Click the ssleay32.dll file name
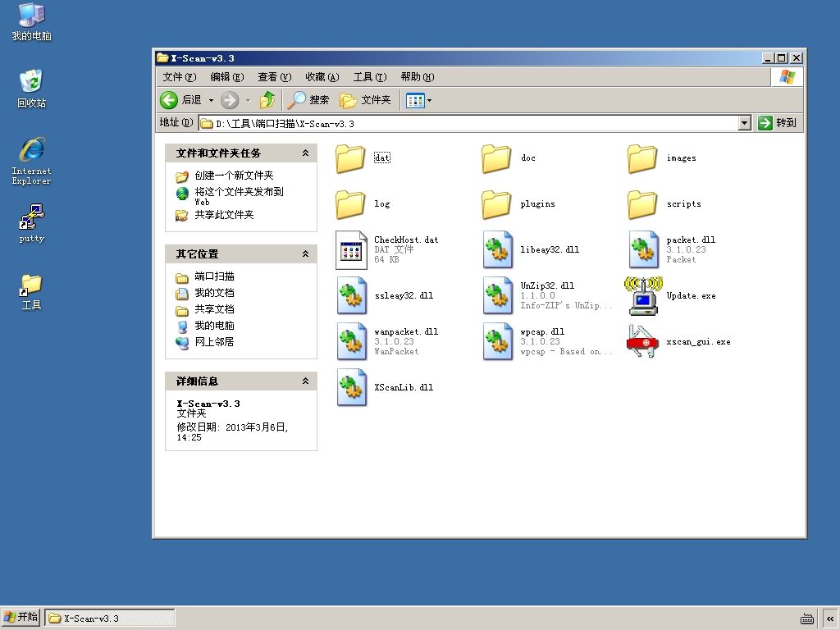 coord(404,295)
